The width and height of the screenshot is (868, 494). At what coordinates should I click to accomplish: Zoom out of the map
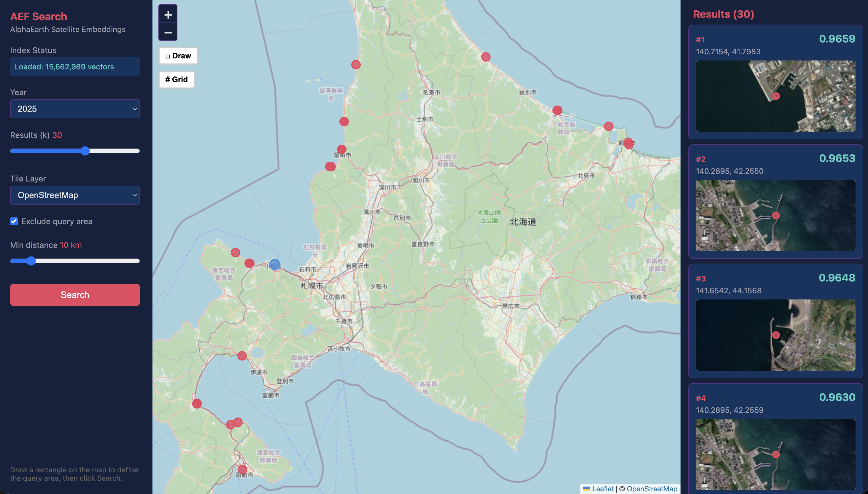coord(168,33)
